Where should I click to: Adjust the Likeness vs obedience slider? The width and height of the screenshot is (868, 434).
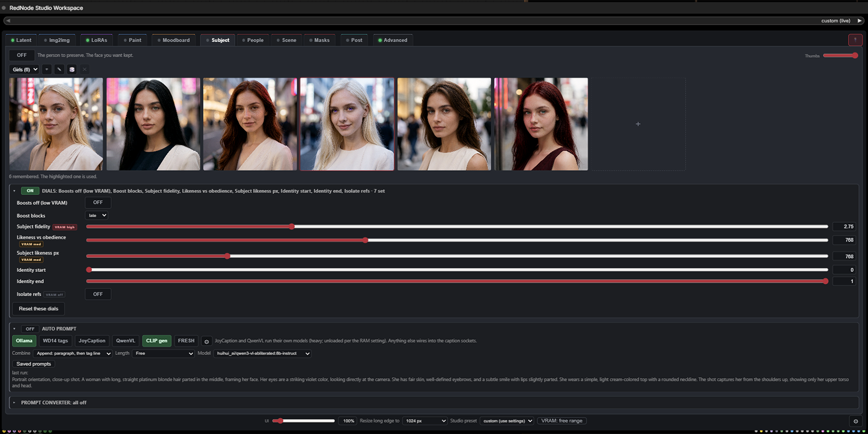pos(457,240)
